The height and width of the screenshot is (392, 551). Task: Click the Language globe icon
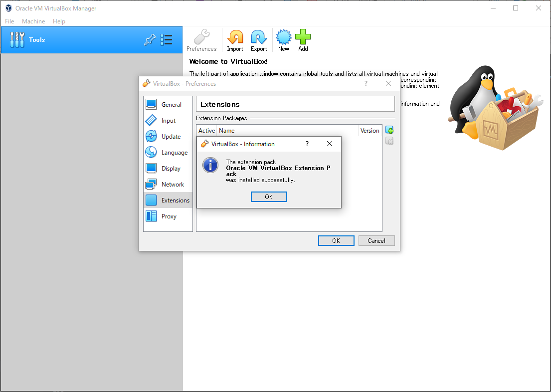(x=151, y=152)
